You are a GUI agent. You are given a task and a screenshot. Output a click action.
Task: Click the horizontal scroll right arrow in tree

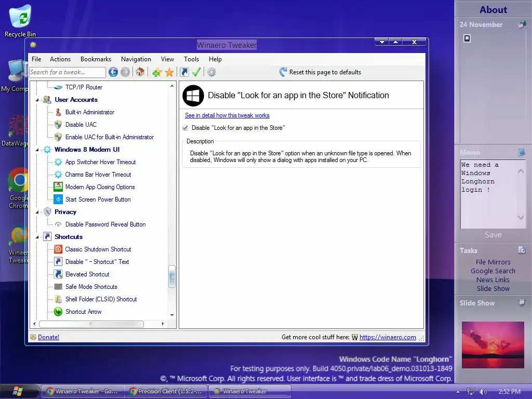(163, 324)
